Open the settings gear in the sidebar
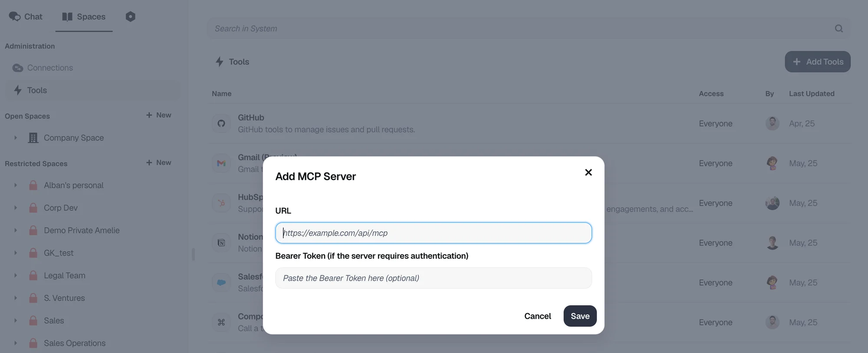 point(130,16)
